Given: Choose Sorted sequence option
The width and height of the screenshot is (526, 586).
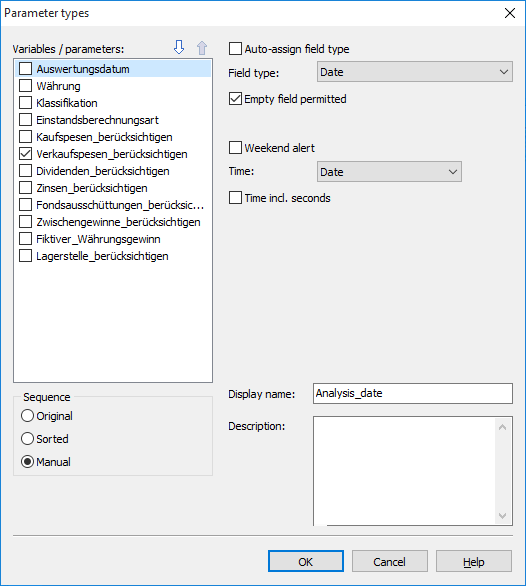Looking at the screenshot, I should (27, 439).
